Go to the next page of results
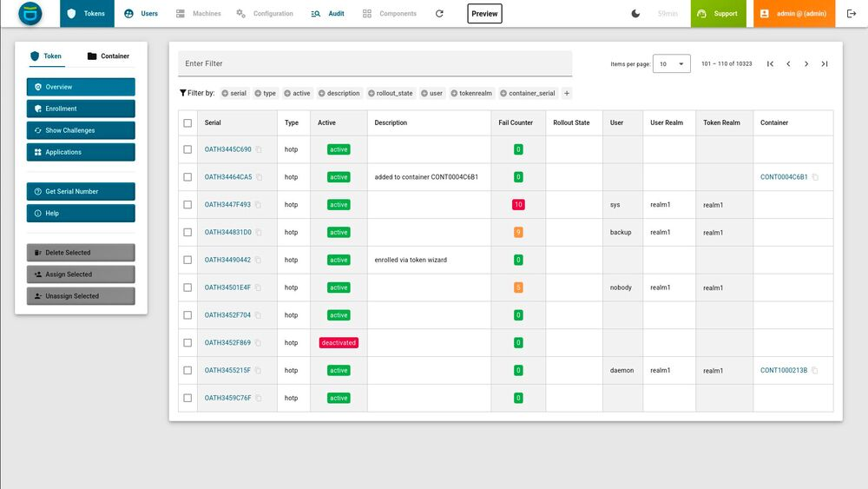The width and height of the screenshot is (868, 489). tap(806, 63)
